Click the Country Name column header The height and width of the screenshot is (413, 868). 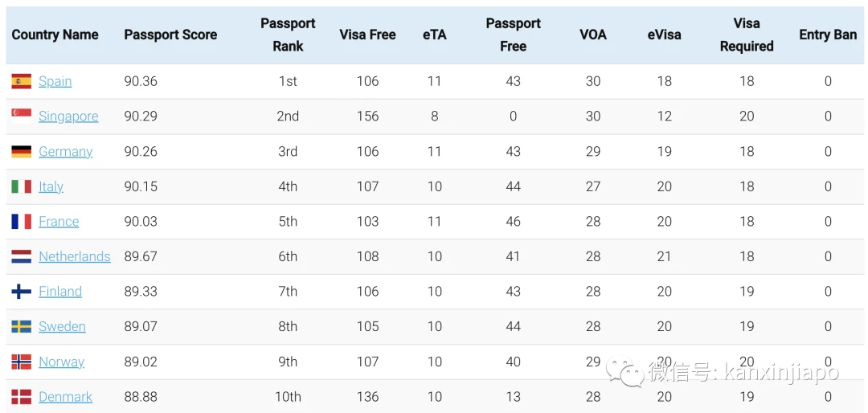tap(55, 35)
